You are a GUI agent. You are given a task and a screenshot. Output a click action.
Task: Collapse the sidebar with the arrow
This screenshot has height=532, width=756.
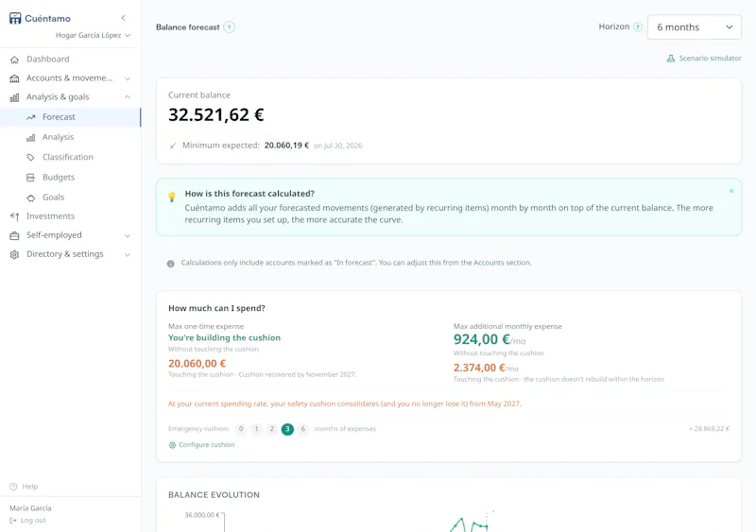[x=124, y=18]
